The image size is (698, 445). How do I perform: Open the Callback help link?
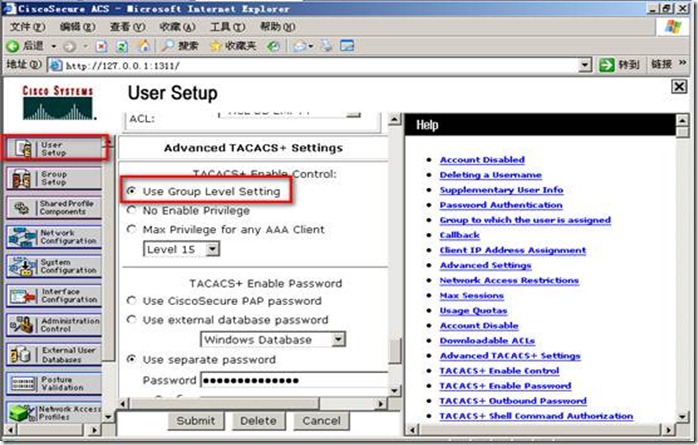[x=460, y=235]
